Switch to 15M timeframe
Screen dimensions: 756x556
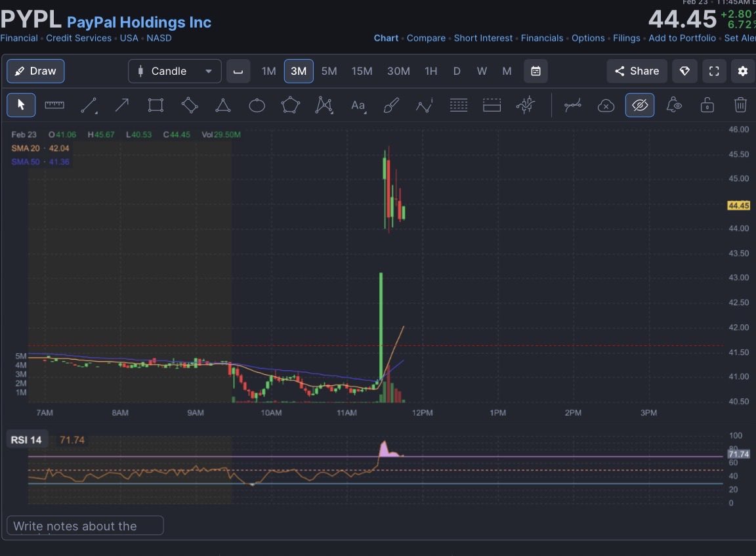point(362,72)
